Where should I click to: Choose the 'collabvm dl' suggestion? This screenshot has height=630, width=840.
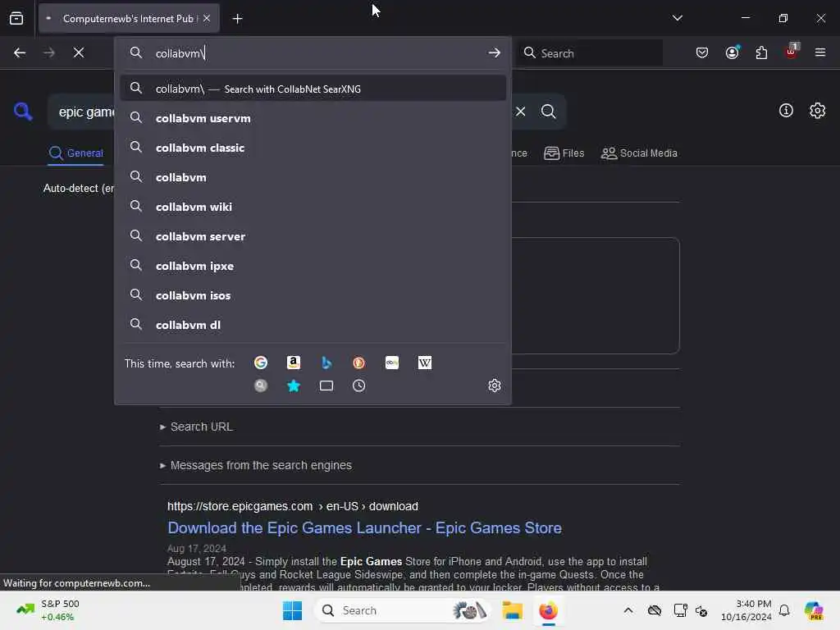[x=313, y=325]
